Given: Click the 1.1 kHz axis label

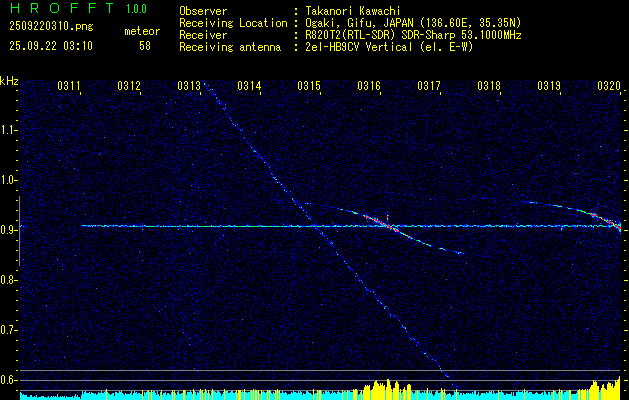Looking at the screenshot, I should pos(9,130).
